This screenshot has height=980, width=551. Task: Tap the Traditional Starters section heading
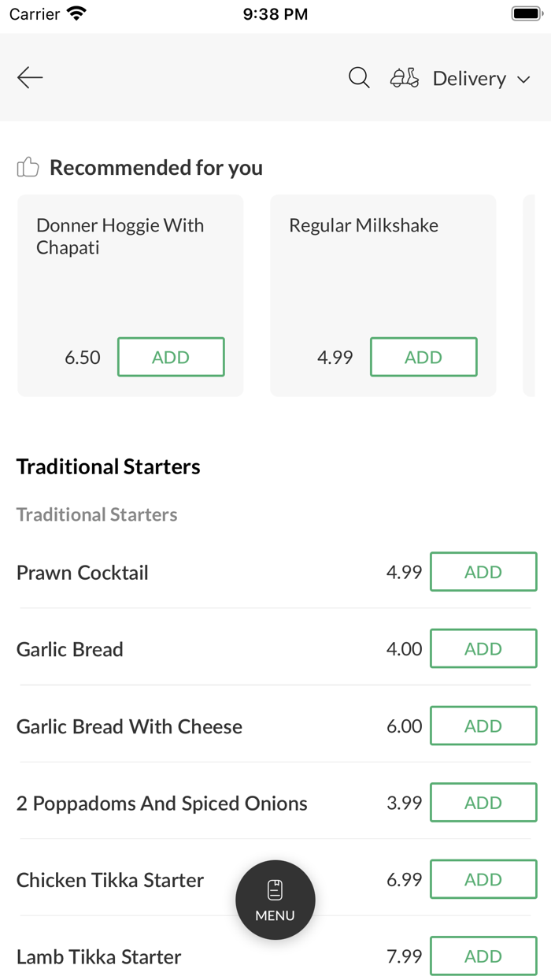109,466
